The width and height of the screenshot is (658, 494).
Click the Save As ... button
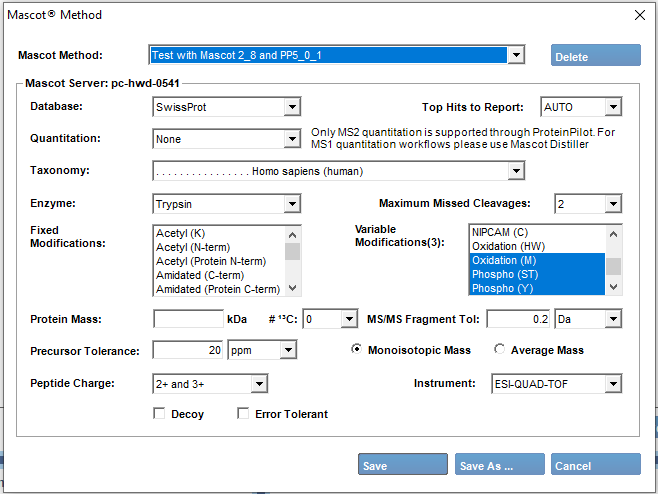point(500,464)
